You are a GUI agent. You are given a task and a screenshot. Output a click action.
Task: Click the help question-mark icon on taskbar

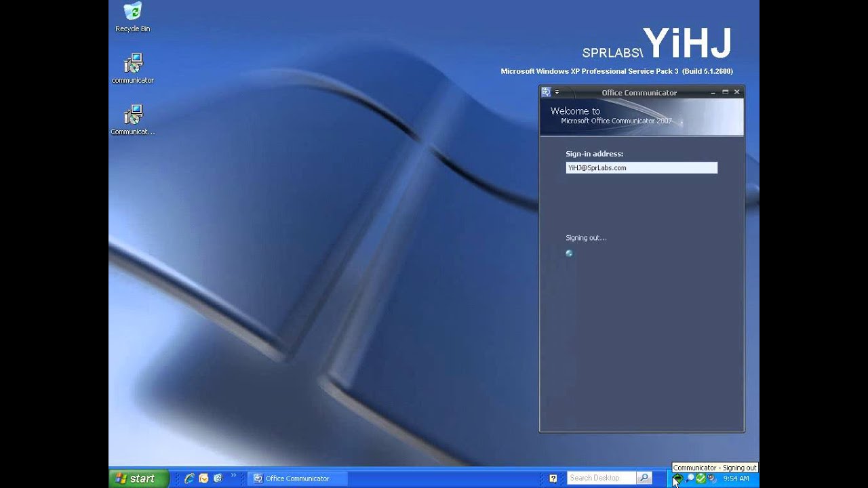tap(553, 478)
